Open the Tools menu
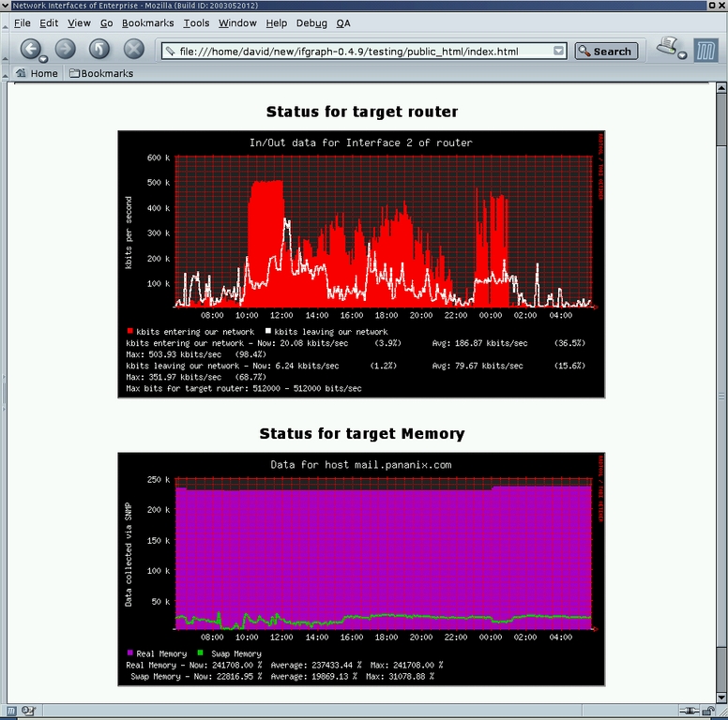Screen dimensions: 728x720 tap(196, 22)
